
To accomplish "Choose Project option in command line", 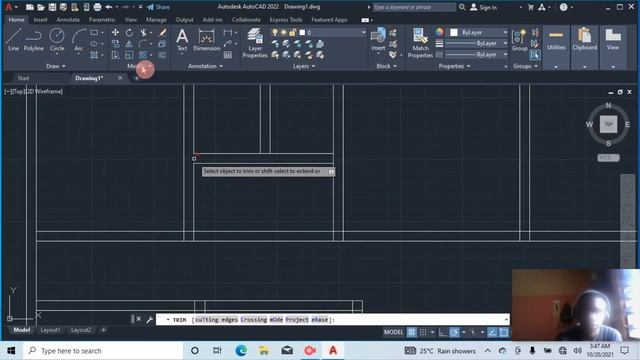I will 297,320.
